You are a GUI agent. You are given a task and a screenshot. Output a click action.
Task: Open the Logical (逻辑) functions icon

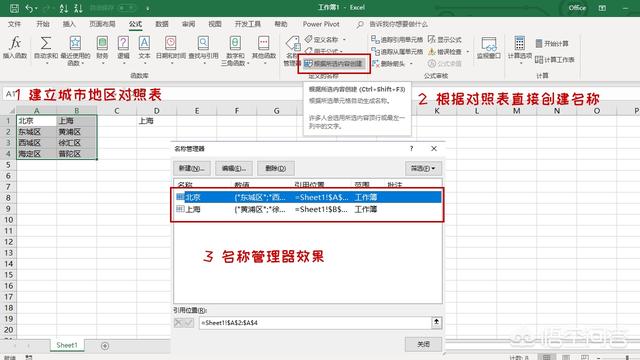(123, 43)
